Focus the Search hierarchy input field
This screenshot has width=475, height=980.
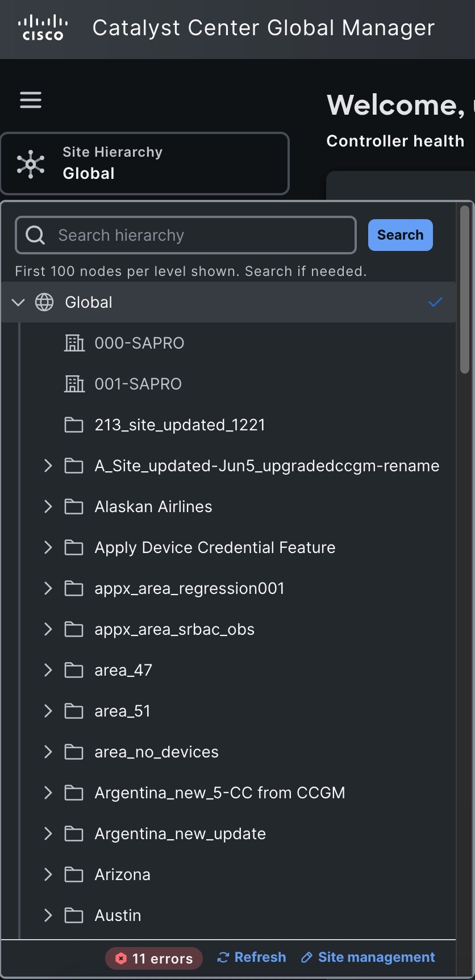pyautogui.click(x=199, y=235)
